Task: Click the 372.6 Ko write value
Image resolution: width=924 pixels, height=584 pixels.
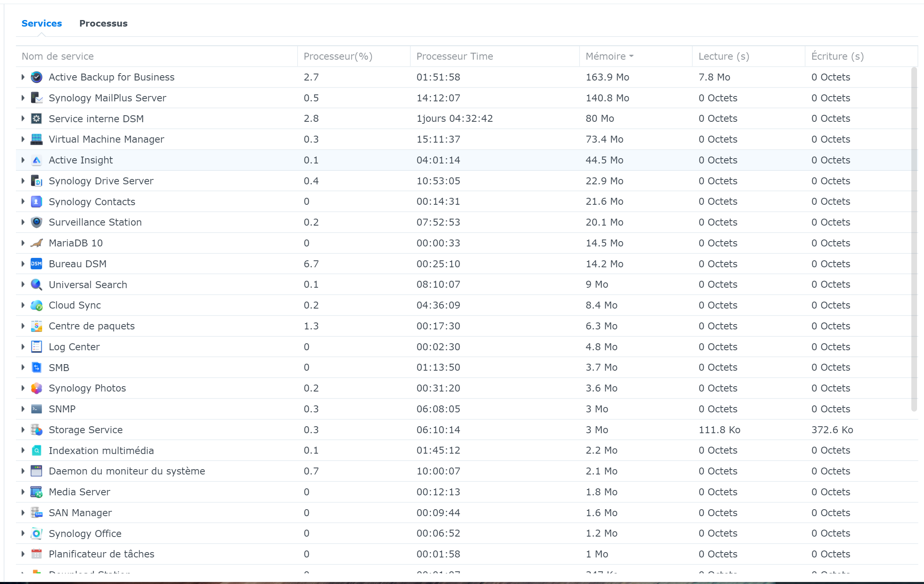Action: coord(832,430)
